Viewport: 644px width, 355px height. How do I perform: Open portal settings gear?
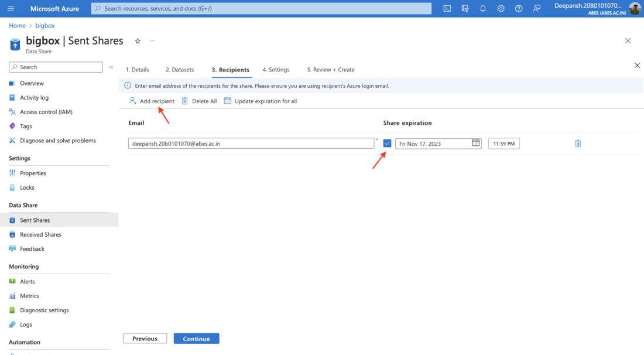point(501,8)
